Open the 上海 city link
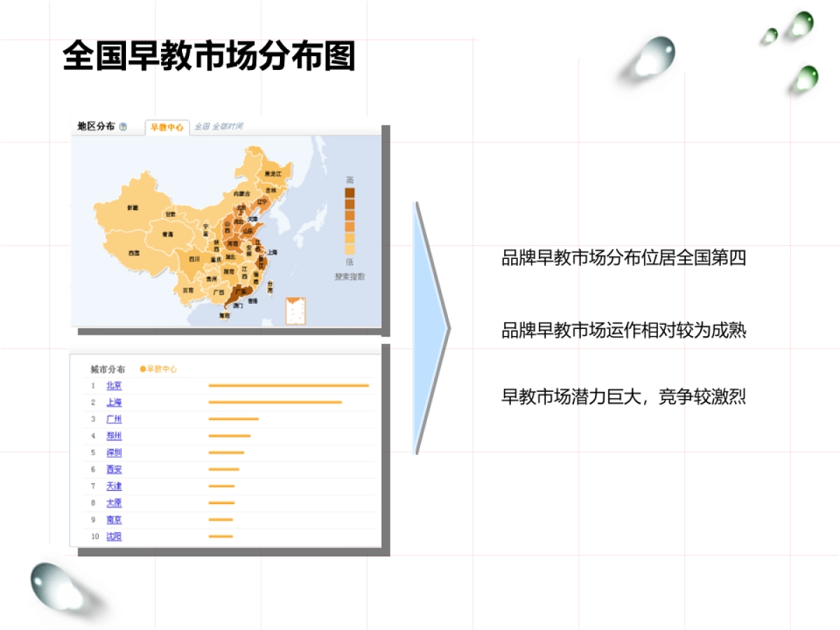The width and height of the screenshot is (840, 630). tap(114, 402)
